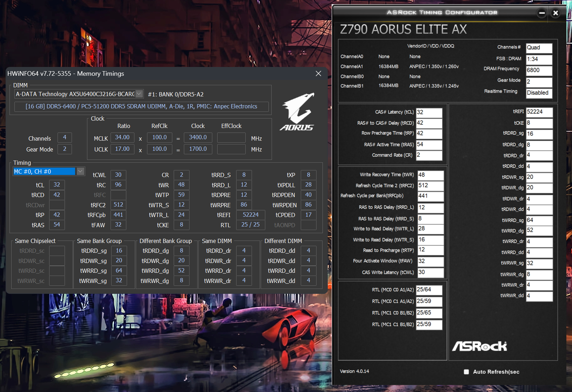Select the tWRRD_dg field in ASRock Configurator
572x392 pixels.
point(539,231)
